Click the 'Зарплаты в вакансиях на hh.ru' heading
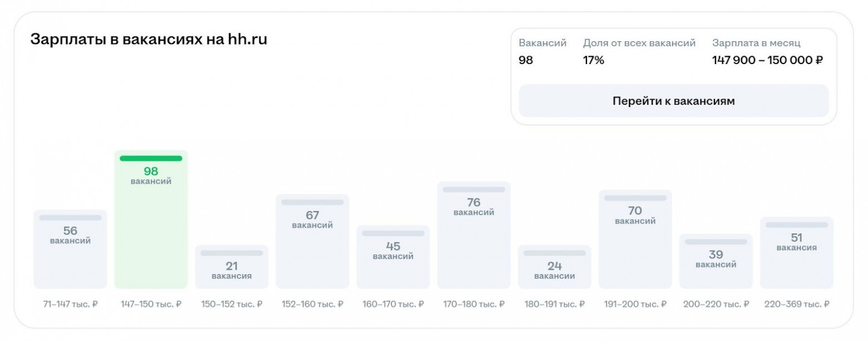The image size is (868, 341). tap(149, 40)
